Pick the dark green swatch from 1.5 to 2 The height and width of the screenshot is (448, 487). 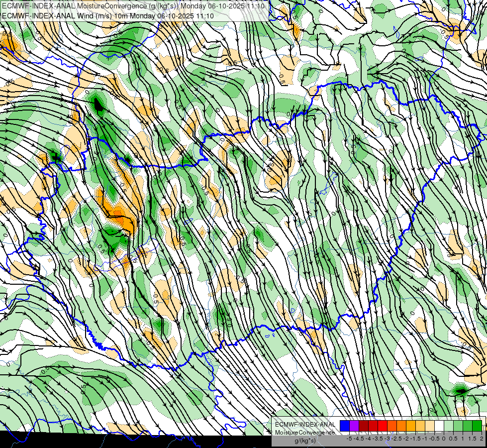pos(477,426)
